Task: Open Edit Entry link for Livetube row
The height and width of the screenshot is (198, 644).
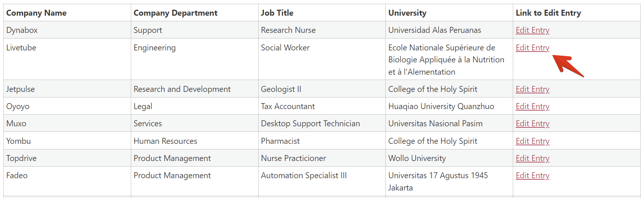Action: tap(532, 48)
